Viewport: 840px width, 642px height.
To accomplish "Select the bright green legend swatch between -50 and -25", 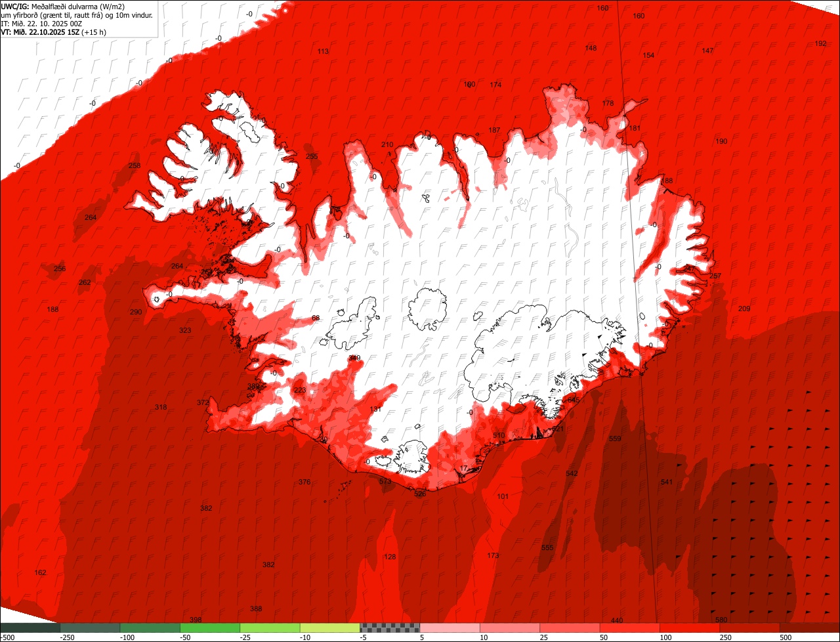I will (210, 628).
